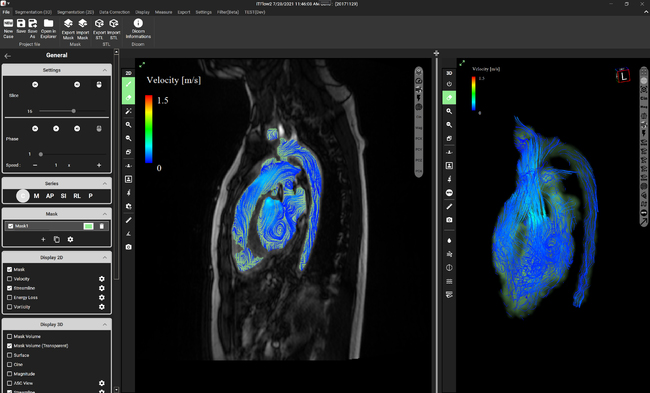Select the angle measure tool in 2D toolbar
This screenshot has height=393, width=650.
coord(129,233)
